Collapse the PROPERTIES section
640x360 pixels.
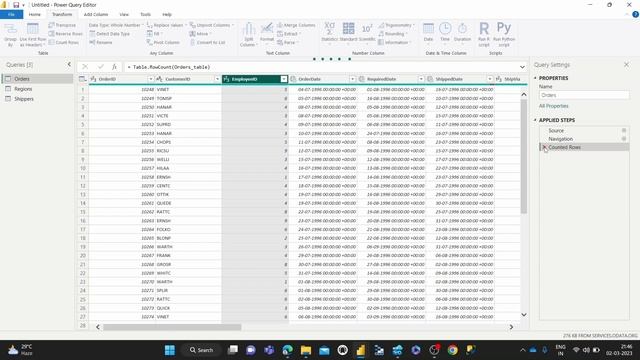click(535, 78)
